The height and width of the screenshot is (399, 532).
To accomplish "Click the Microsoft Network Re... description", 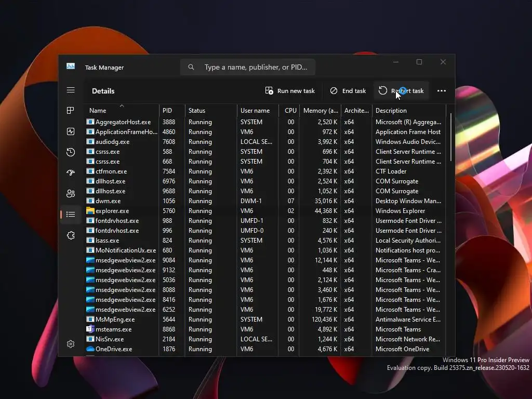I will pyautogui.click(x=408, y=339).
